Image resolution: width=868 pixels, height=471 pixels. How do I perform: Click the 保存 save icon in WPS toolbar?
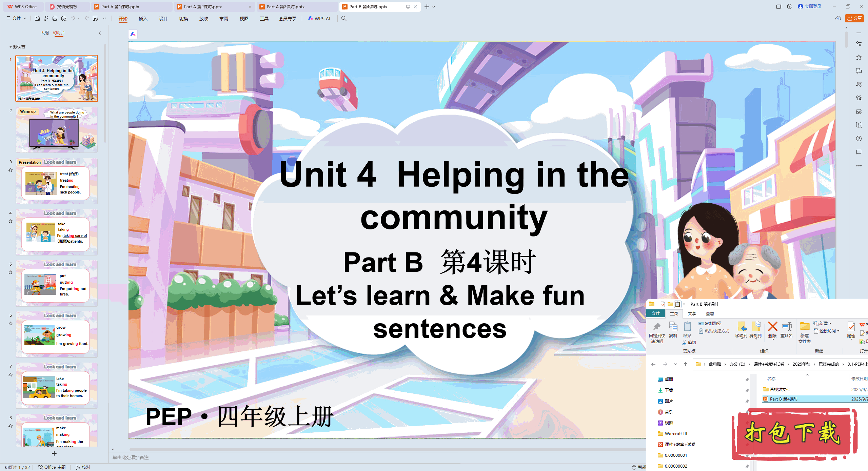pyautogui.click(x=37, y=18)
